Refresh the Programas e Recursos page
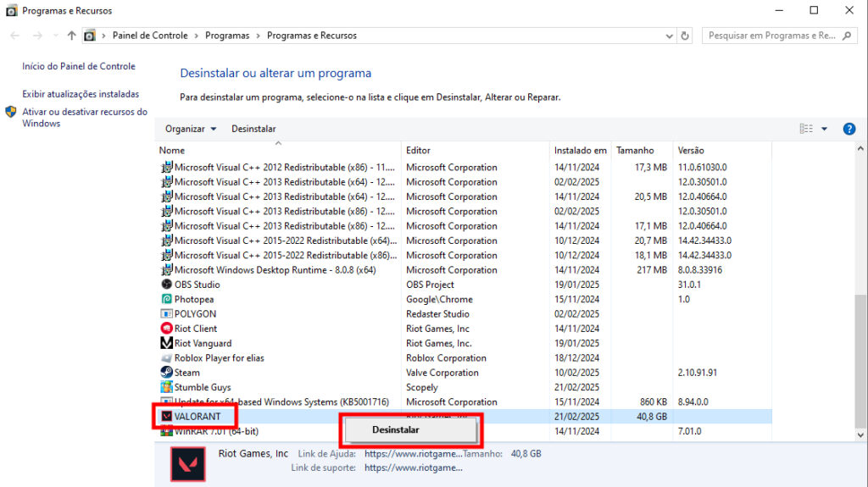The width and height of the screenshot is (868, 487). (x=685, y=36)
